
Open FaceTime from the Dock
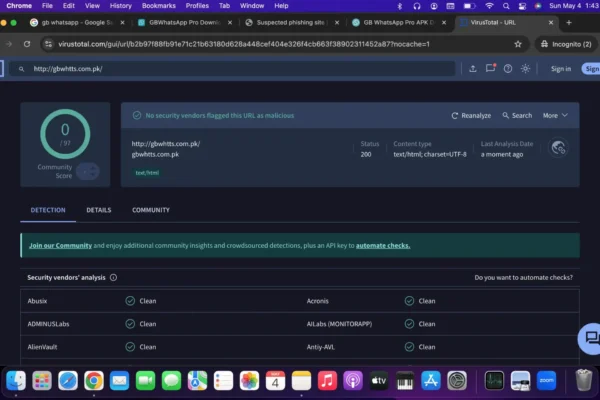tap(145, 381)
